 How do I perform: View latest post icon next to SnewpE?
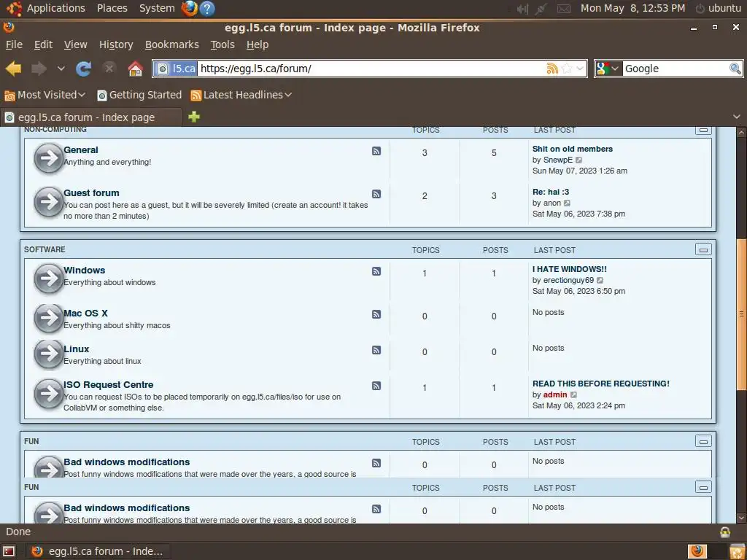point(578,160)
